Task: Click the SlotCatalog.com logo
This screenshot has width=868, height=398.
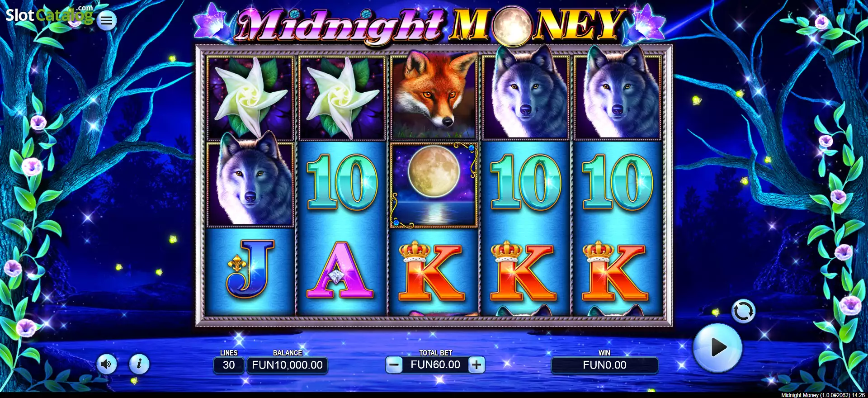Action: click(49, 15)
